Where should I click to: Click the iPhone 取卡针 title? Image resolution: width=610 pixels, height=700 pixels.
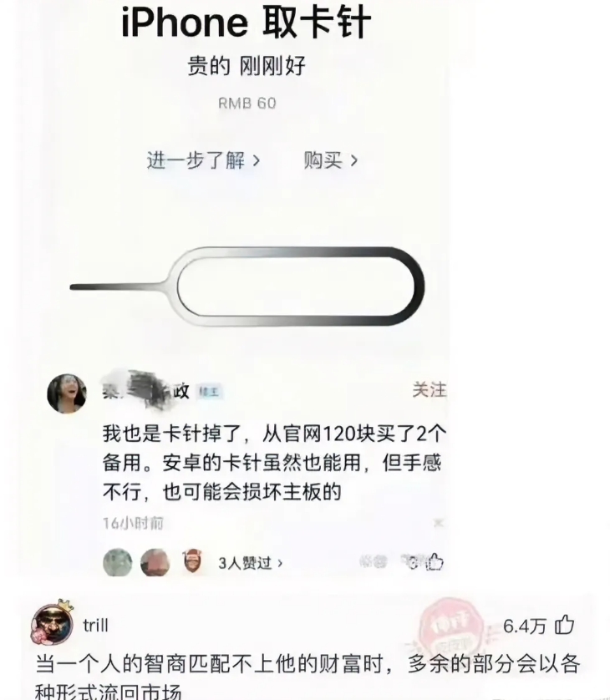tap(246, 22)
